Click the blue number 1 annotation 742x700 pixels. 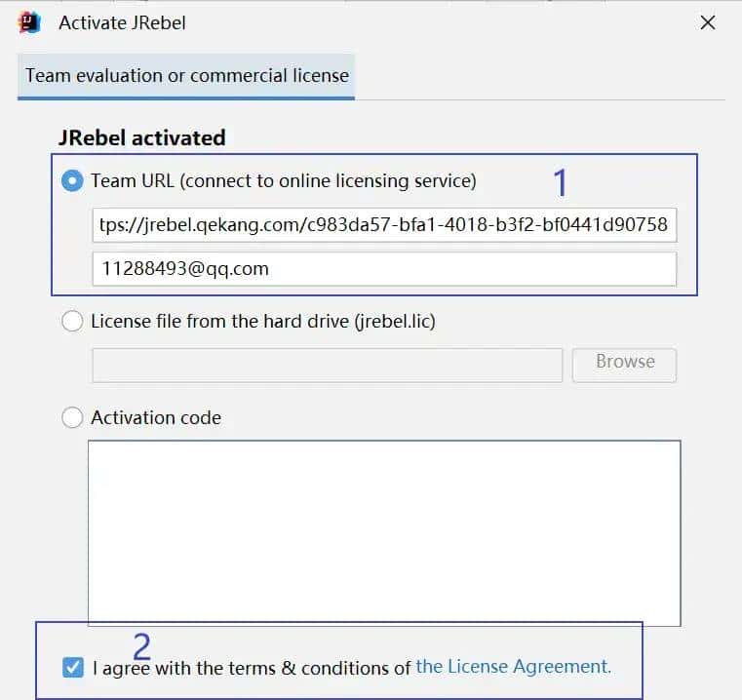tap(560, 183)
